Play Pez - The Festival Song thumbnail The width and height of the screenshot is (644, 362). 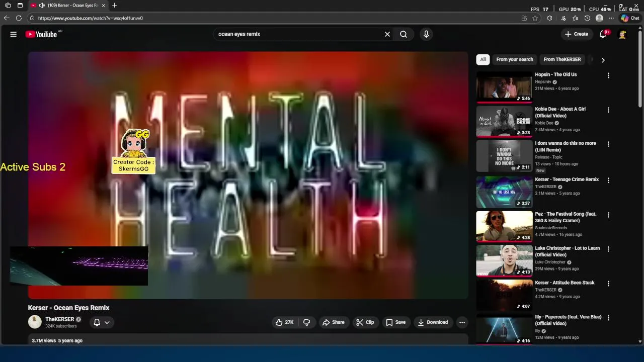[504, 226]
